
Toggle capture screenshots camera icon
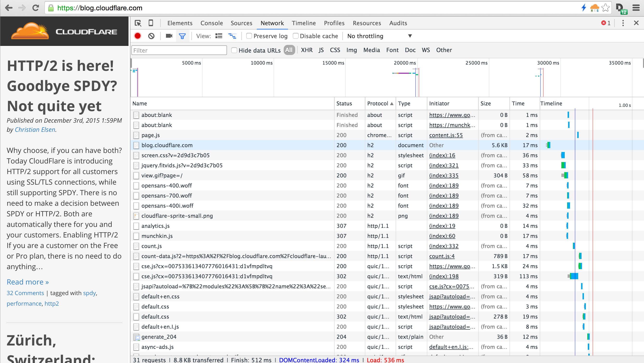tap(169, 36)
